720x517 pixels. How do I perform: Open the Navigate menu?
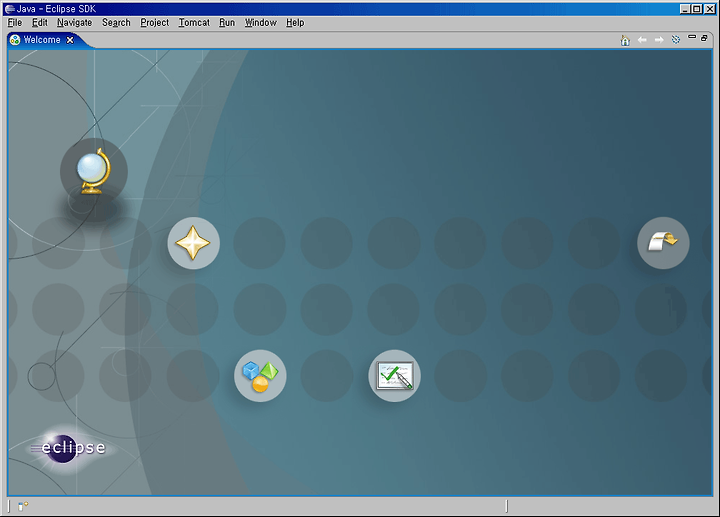click(74, 22)
